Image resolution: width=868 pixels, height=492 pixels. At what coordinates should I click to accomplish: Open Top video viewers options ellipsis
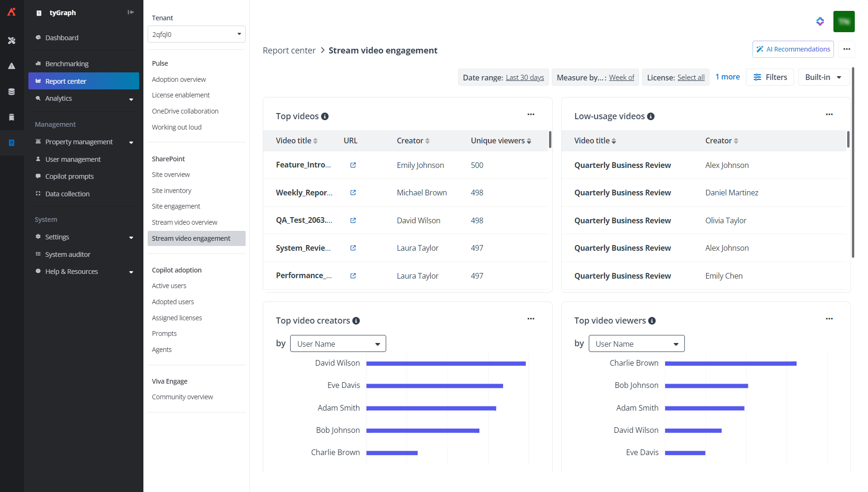(829, 319)
